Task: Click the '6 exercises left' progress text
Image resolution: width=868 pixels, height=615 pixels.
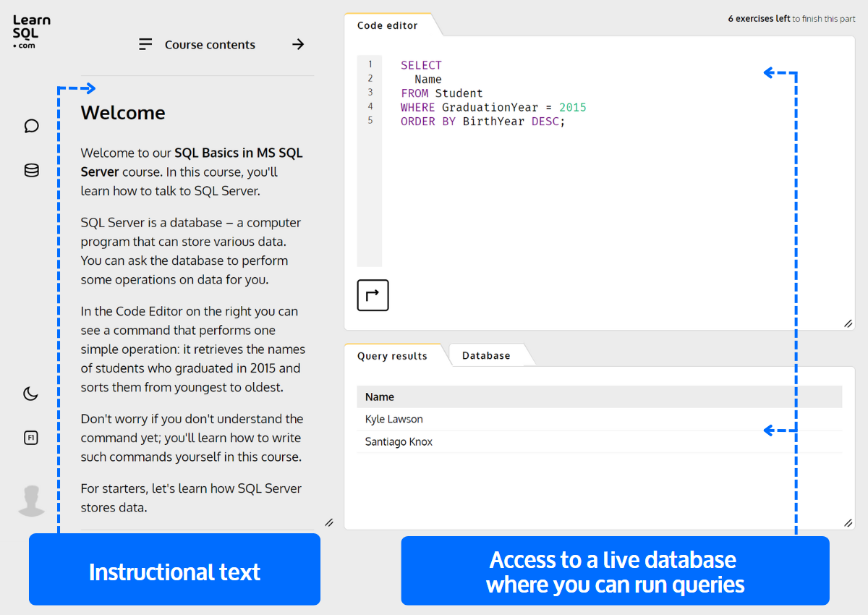Action: pyautogui.click(x=759, y=19)
